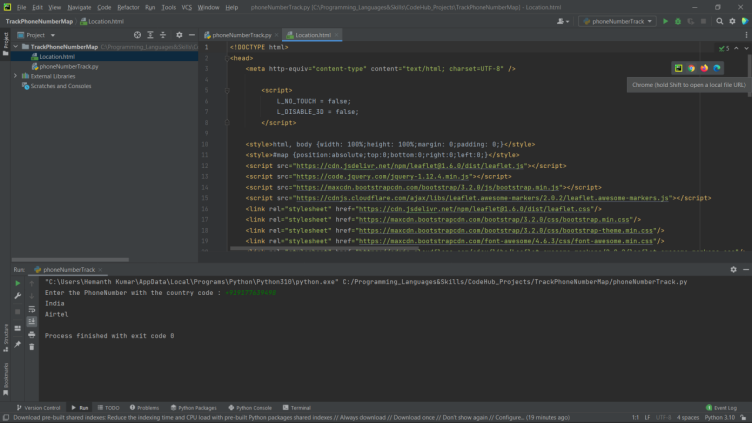The height and width of the screenshot is (424, 753).
Task: Open Location.html in Firefox
Action: [704, 68]
